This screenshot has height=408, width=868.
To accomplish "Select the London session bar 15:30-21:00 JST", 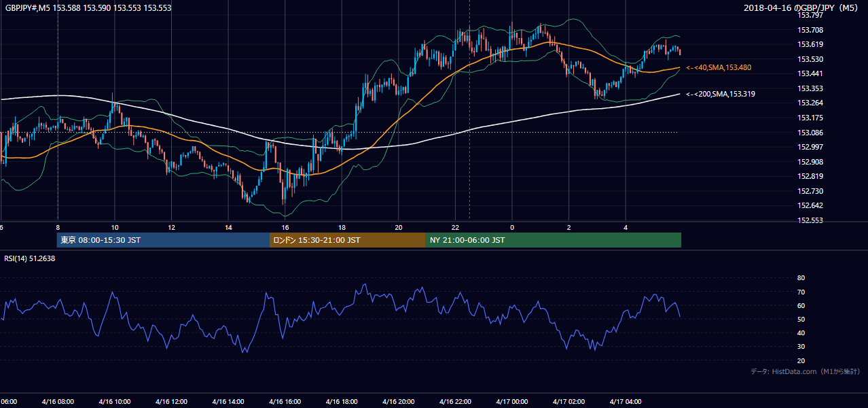I will pos(348,240).
